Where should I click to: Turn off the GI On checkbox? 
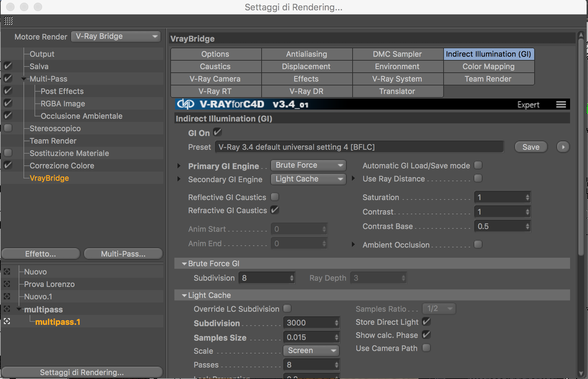(217, 132)
